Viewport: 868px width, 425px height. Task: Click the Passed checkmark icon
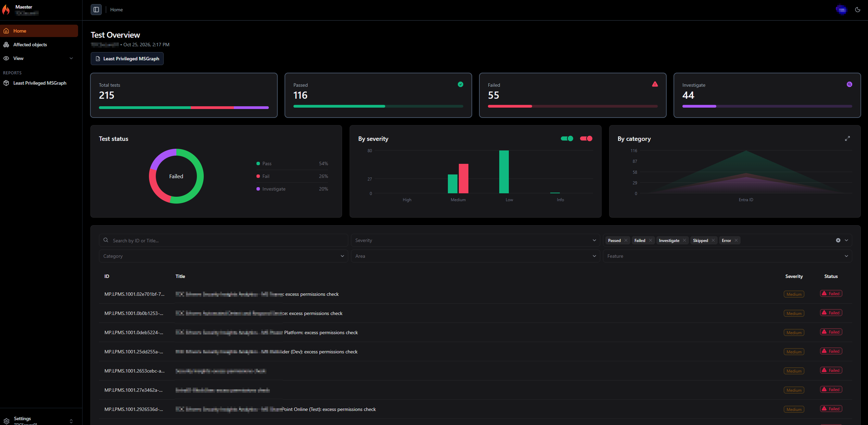point(460,84)
